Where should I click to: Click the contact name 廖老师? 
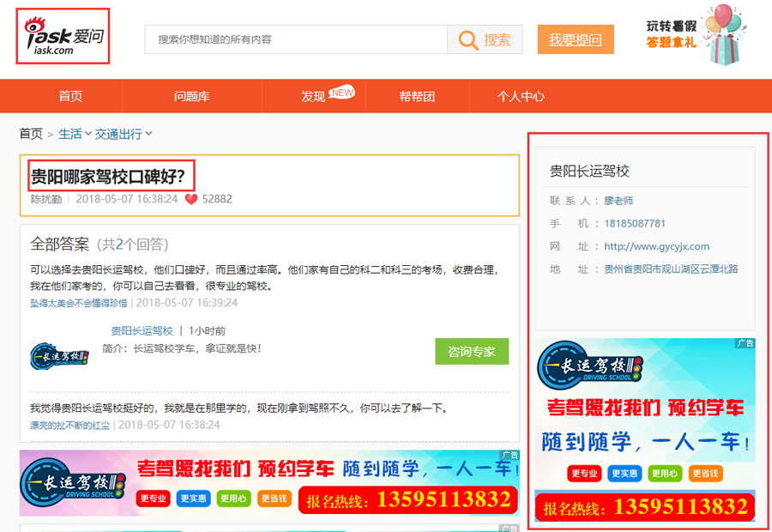point(618,201)
